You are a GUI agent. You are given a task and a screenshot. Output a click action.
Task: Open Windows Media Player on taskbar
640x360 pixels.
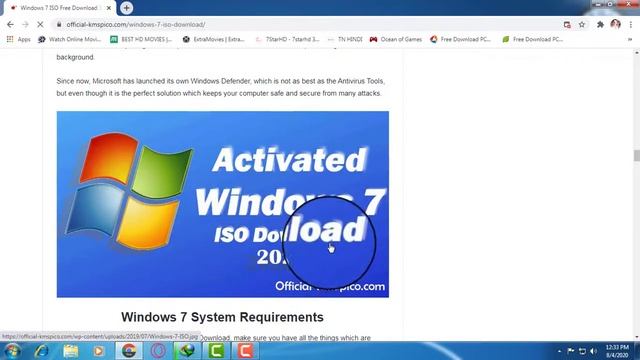98,351
